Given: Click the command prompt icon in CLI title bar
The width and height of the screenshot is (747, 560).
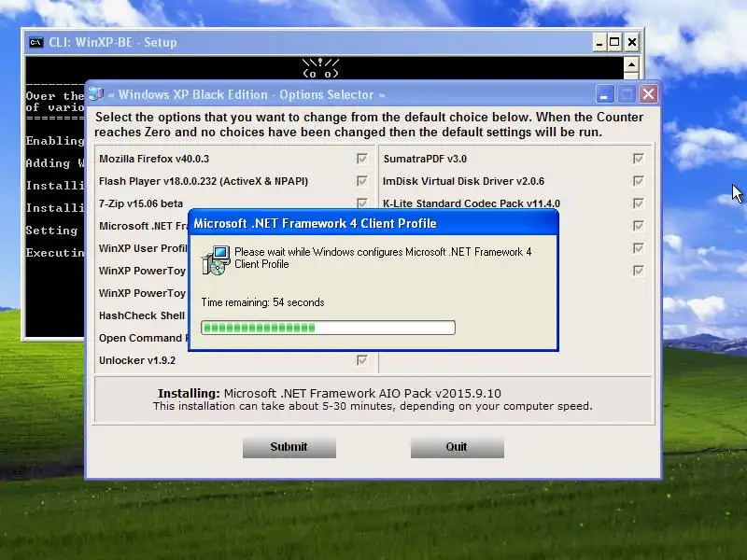Looking at the screenshot, I should (x=35, y=42).
